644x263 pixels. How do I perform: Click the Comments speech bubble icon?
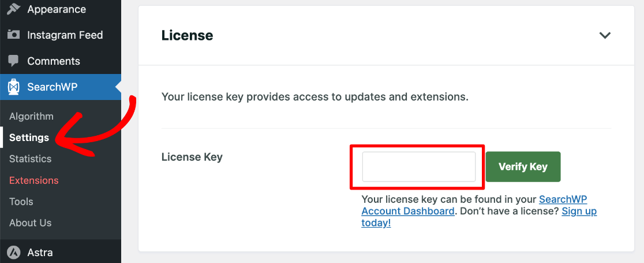tap(14, 61)
